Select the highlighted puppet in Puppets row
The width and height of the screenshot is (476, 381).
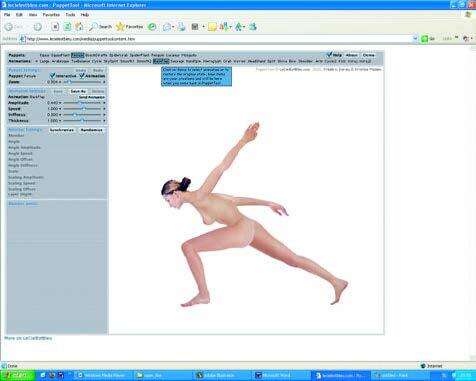(x=78, y=55)
